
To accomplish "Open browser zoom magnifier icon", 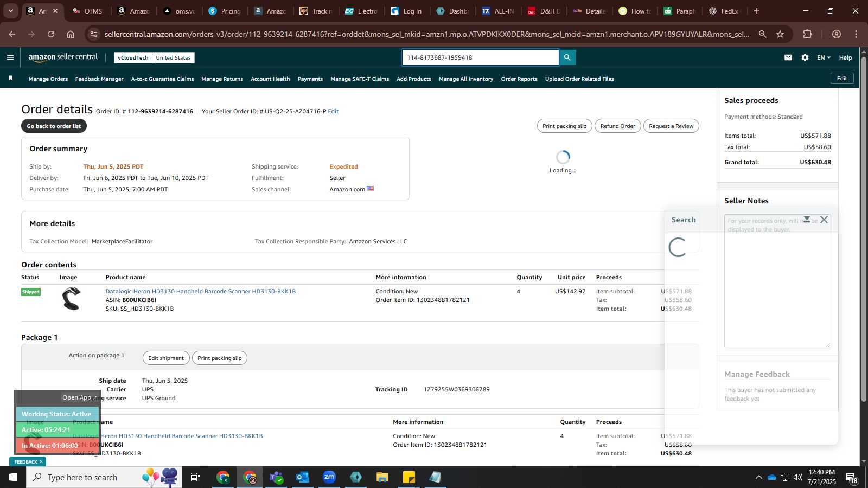I will point(762,34).
